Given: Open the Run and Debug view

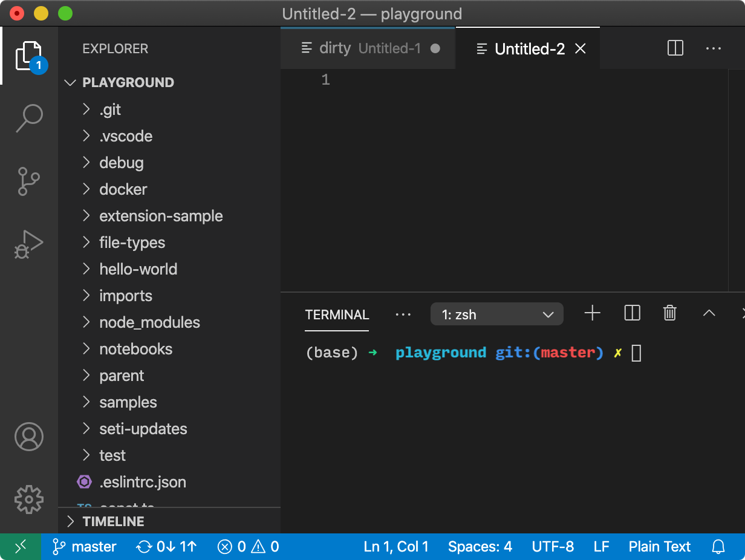Looking at the screenshot, I should pos(28,244).
